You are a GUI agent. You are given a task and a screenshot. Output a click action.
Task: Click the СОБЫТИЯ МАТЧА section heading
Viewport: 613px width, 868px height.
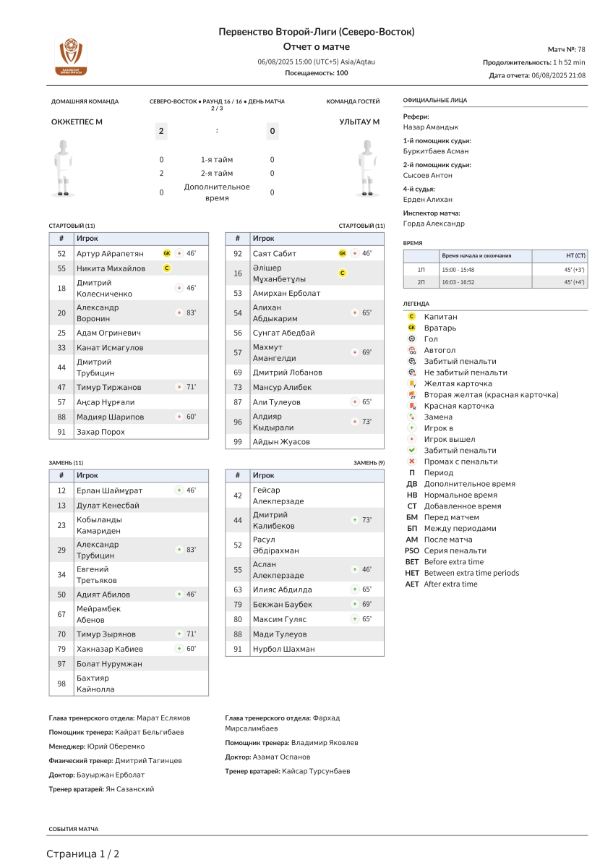click(74, 829)
